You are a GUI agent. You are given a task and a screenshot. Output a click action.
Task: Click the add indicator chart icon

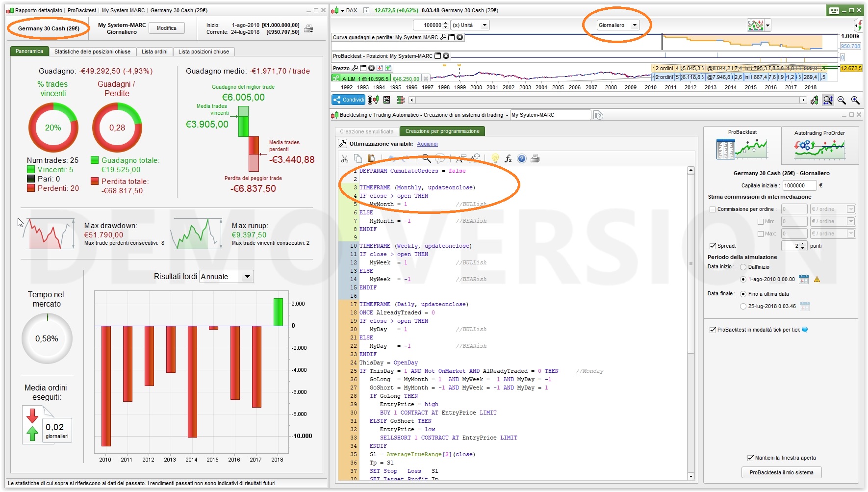pyautogui.click(x=755, y=25)
